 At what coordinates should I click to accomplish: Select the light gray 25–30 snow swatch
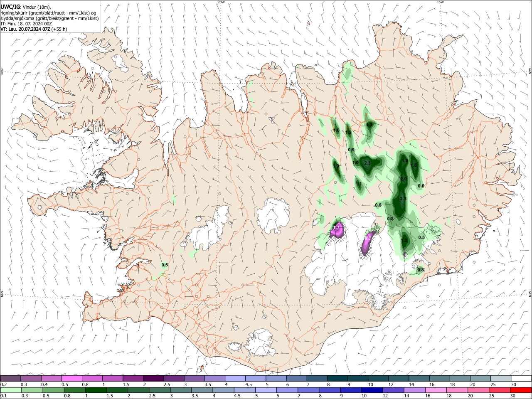[x=500, y=378]
